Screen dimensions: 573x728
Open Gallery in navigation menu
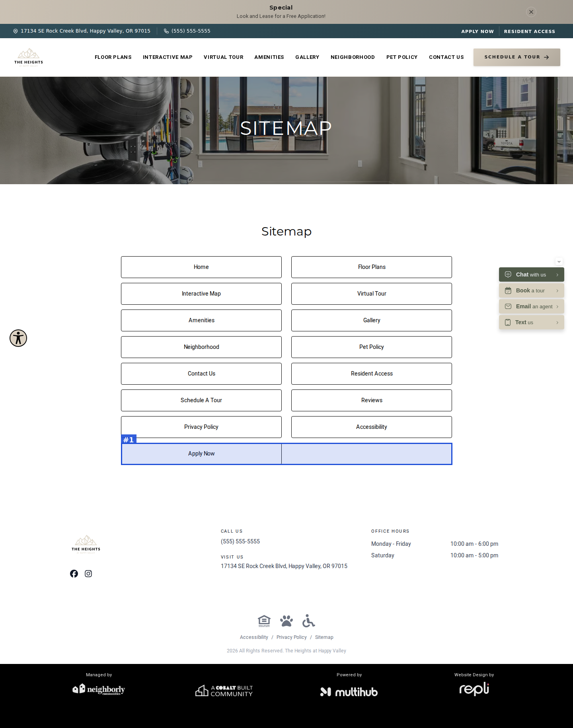tap(307, 57)
